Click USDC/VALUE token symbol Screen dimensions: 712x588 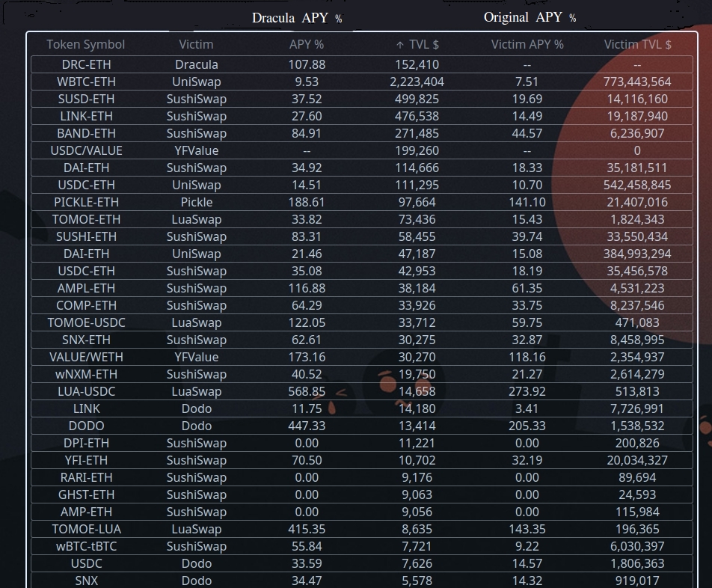point(86,151)
